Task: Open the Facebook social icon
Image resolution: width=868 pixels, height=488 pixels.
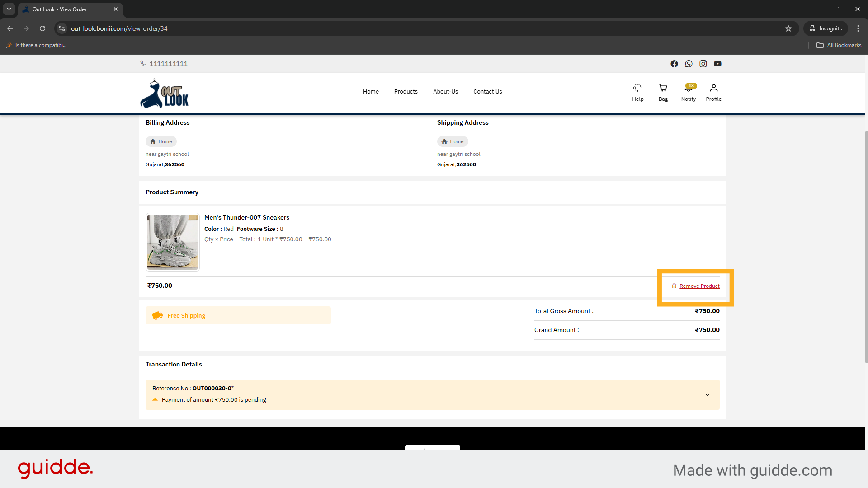Action: 674,64
